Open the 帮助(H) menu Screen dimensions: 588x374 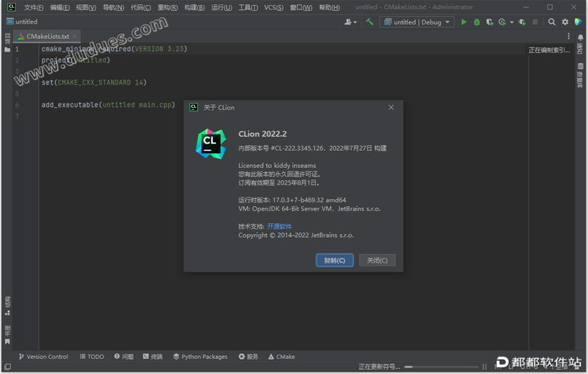(x=329, y=7)
